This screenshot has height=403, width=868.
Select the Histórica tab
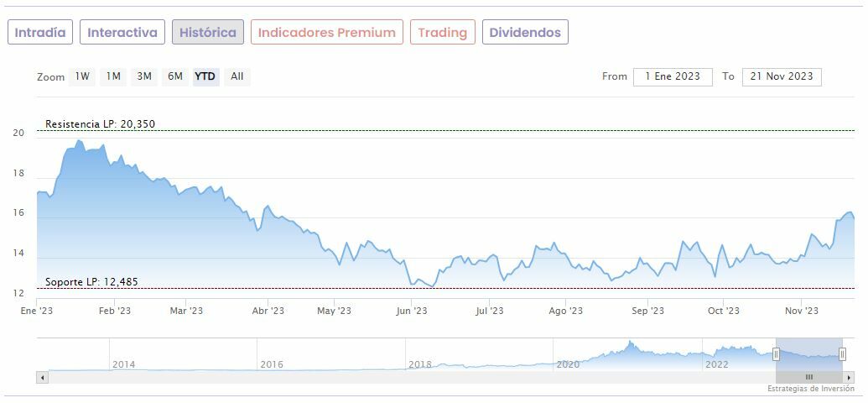(208, 33)
